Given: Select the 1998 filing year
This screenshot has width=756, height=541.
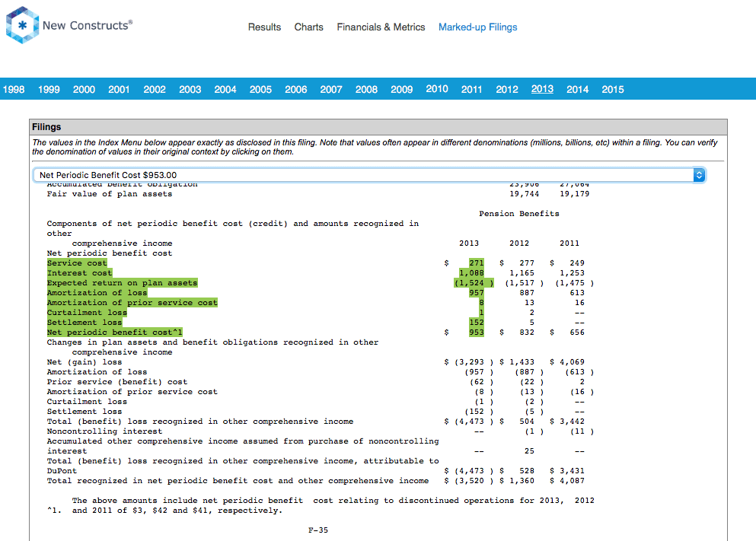Looking at the screenshot, I should coord(14,89).
